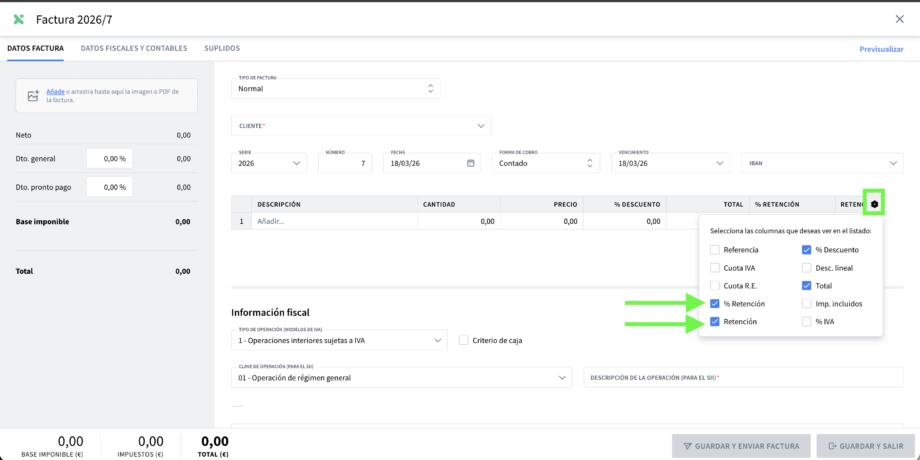Click the Previsualizar link
Image resolution: width=920 pixels, height=460 pixels.
click(x=881, y=49)
